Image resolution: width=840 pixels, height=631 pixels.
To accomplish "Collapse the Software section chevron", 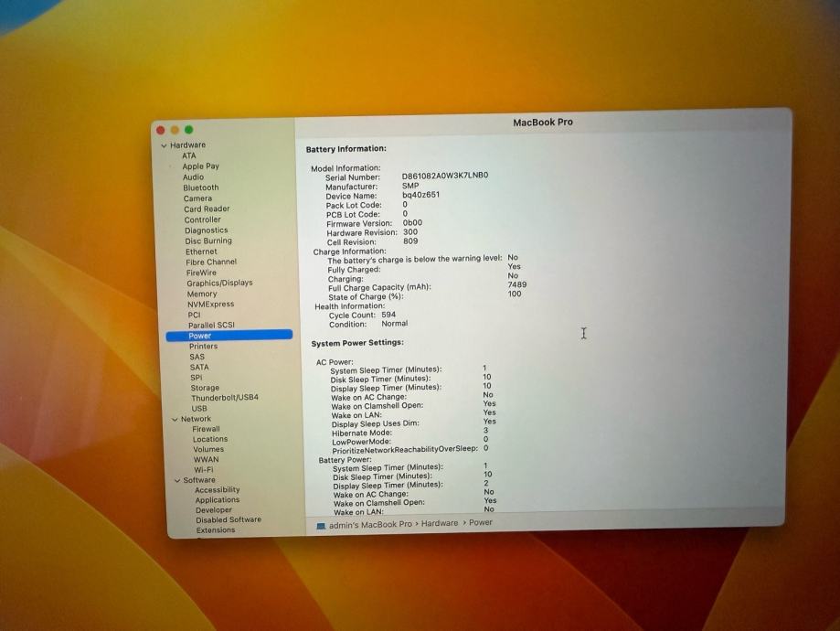I will click(x=177, y=481).
